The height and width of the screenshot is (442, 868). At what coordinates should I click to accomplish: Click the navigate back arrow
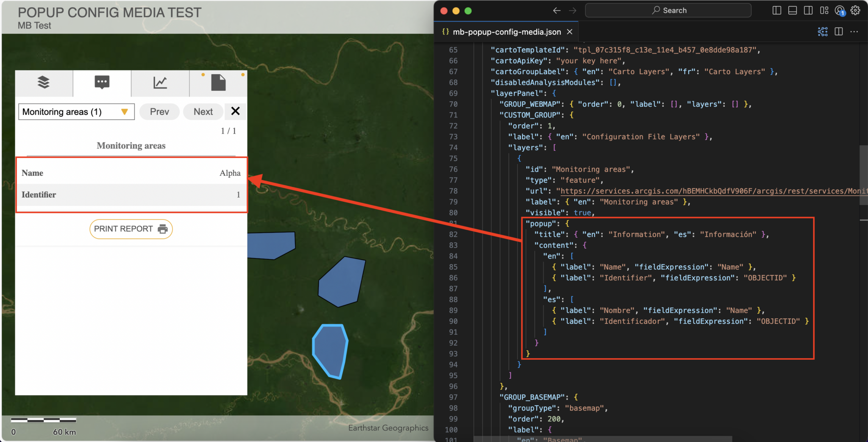click(556, 10)
